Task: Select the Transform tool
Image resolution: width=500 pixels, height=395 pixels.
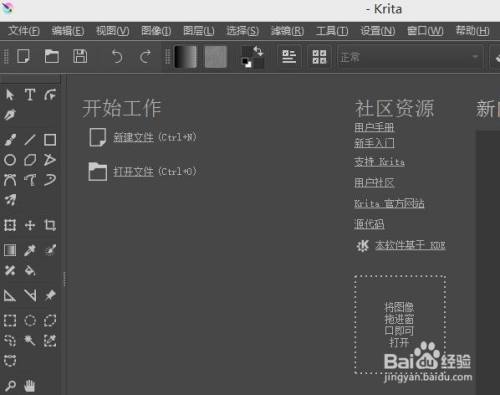Action: pos(10,225)
